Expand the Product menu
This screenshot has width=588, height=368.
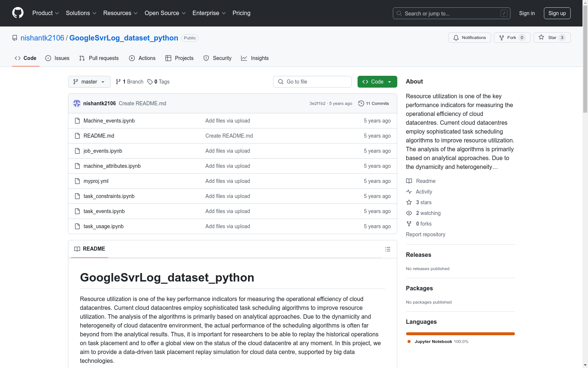pos(46,13)
